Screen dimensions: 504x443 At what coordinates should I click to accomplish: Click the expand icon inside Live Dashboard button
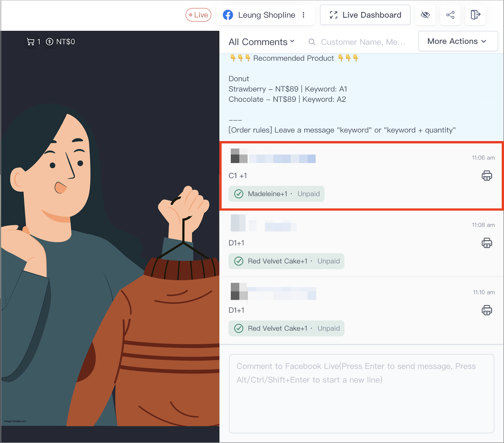pyautogui.click(x=333, y=14)
